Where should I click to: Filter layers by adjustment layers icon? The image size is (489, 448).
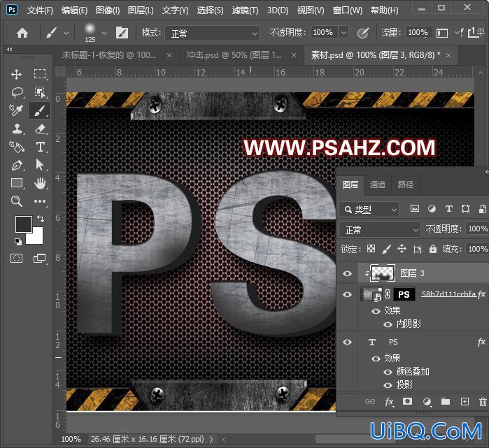(x=432, y=209)
